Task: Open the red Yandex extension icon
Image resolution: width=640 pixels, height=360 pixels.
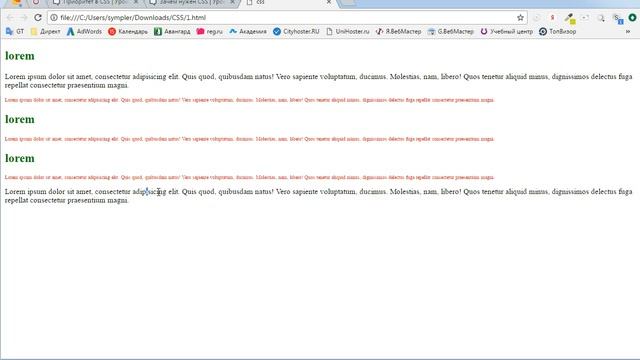Action: [x=552, y=18]
